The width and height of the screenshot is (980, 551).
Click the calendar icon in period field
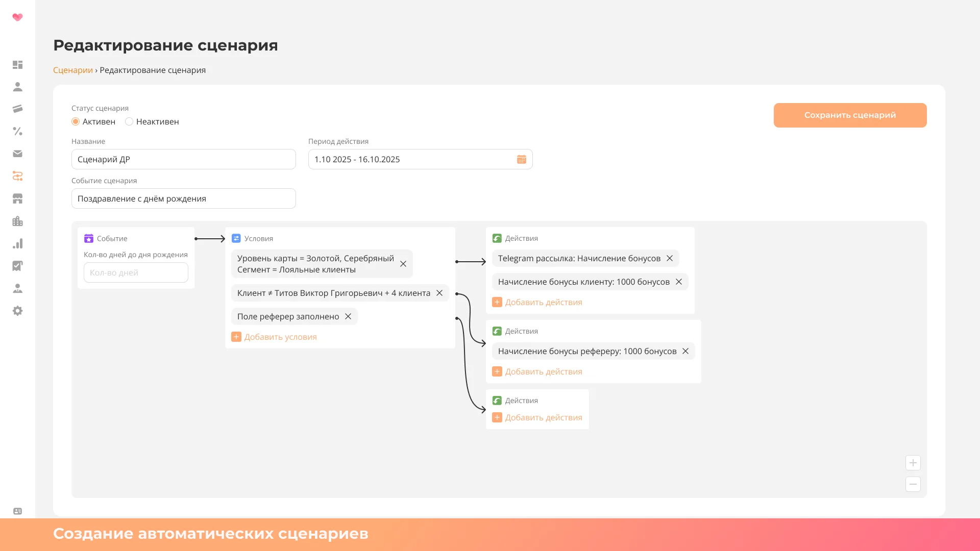[x=521, y=159]
